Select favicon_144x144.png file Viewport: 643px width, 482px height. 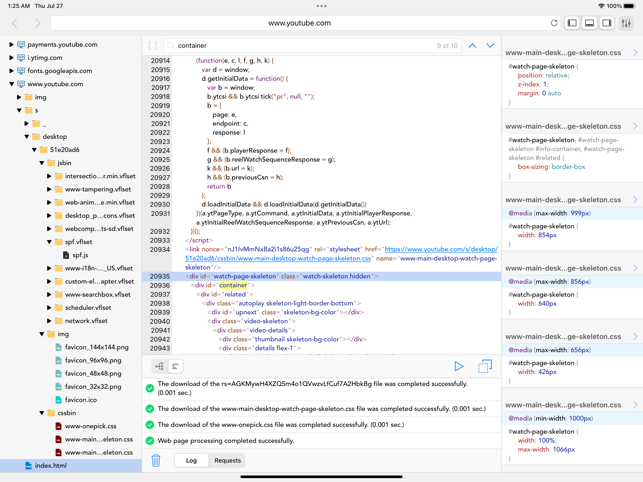tap(92, 347)
